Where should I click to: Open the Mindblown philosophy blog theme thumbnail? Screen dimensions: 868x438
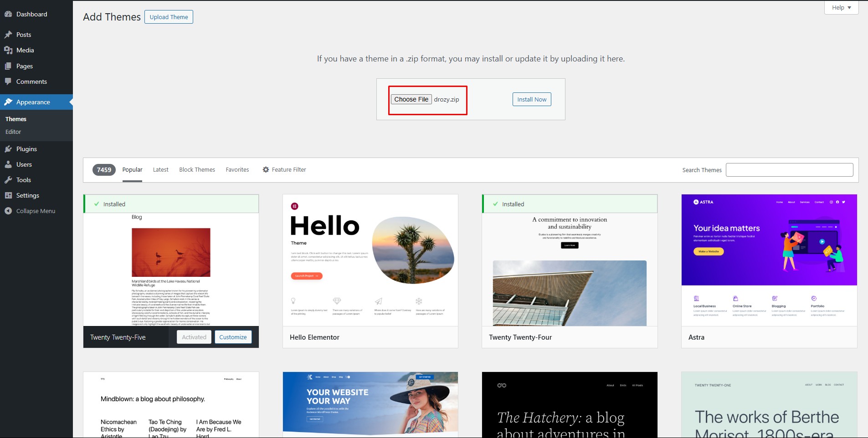point(171,405)
